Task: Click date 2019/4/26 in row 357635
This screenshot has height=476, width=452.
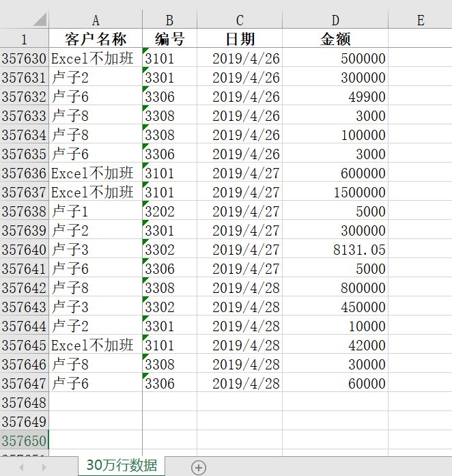Action: (240, 153)
